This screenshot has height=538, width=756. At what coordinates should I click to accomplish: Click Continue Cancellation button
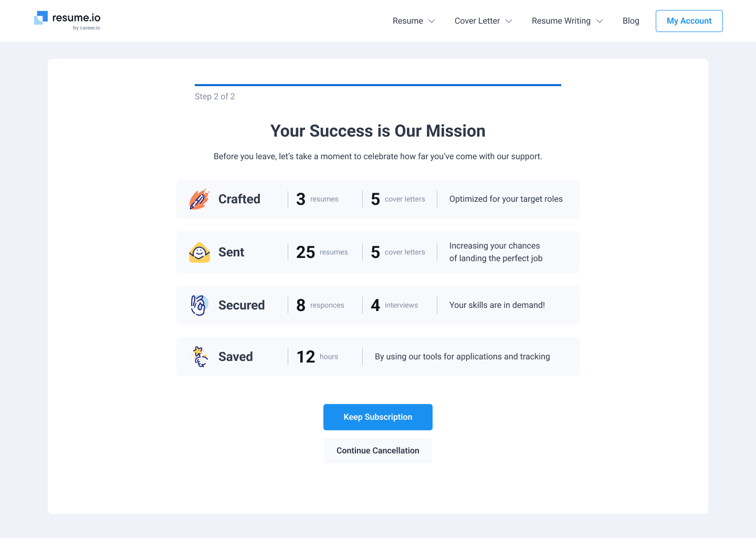coord(378,451)
